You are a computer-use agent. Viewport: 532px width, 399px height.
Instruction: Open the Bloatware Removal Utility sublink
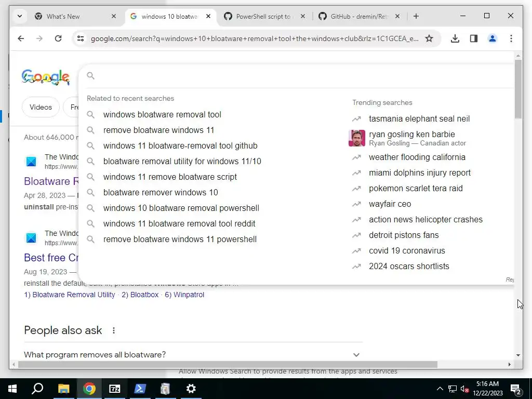(70, 295)
